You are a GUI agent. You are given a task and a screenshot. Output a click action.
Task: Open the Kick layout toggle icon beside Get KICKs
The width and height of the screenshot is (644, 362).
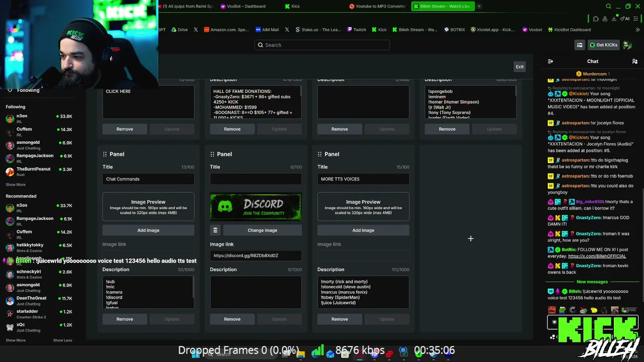[580, 45]
